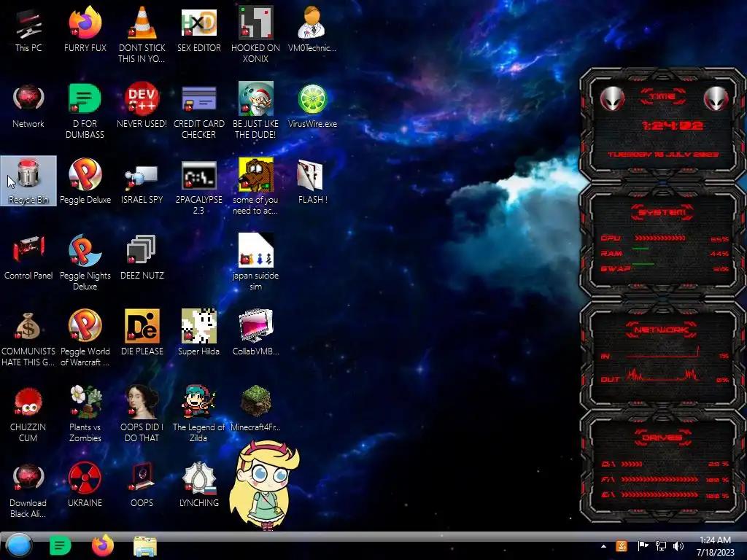Click the Star Butterfly desktop mascot

[263, 484]
